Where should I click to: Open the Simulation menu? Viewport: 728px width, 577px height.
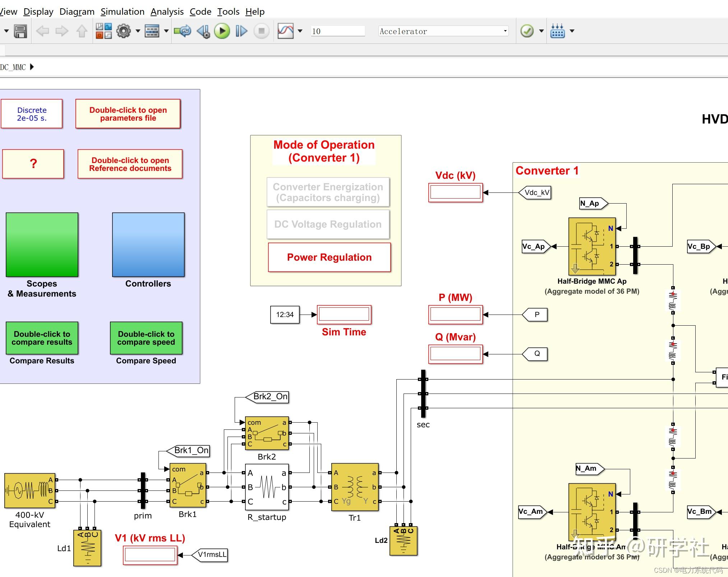coord(123,11)
